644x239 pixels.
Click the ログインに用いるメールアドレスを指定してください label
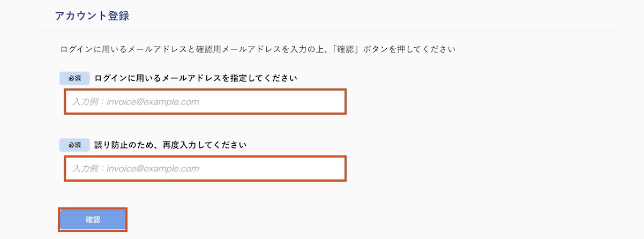[x=196, y=78]
